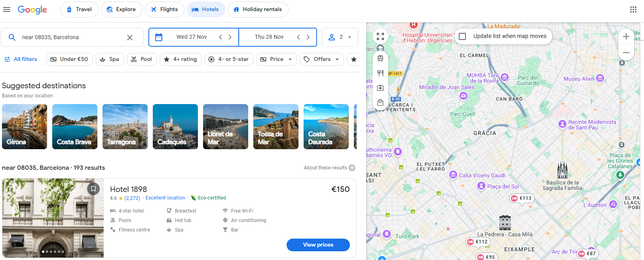Show shopping places on the map
This screenshot has height=260, width=644.
380,102
